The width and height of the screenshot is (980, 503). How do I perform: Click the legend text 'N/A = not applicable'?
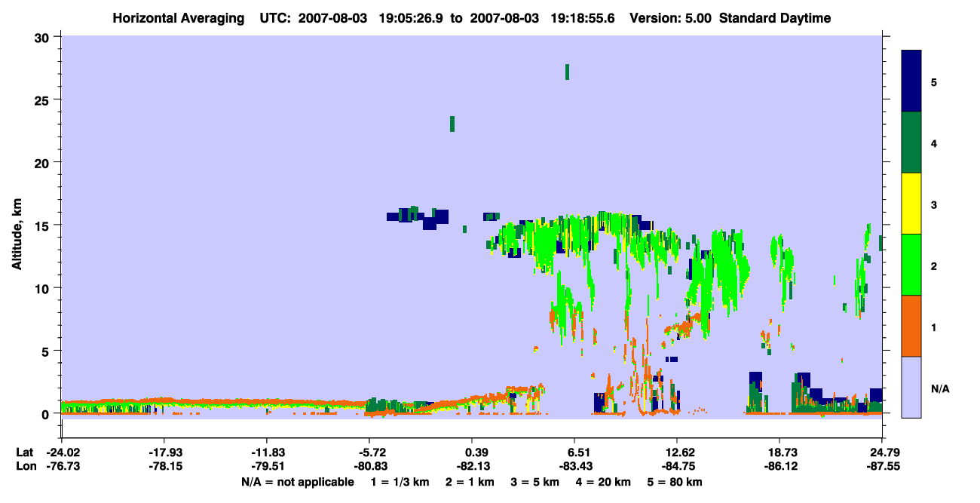click(297, 482)
